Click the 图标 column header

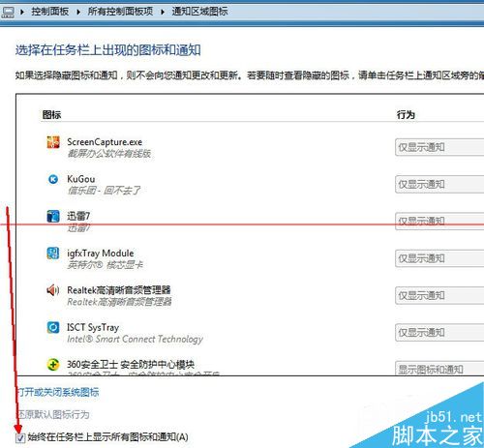tap(51, 115)
